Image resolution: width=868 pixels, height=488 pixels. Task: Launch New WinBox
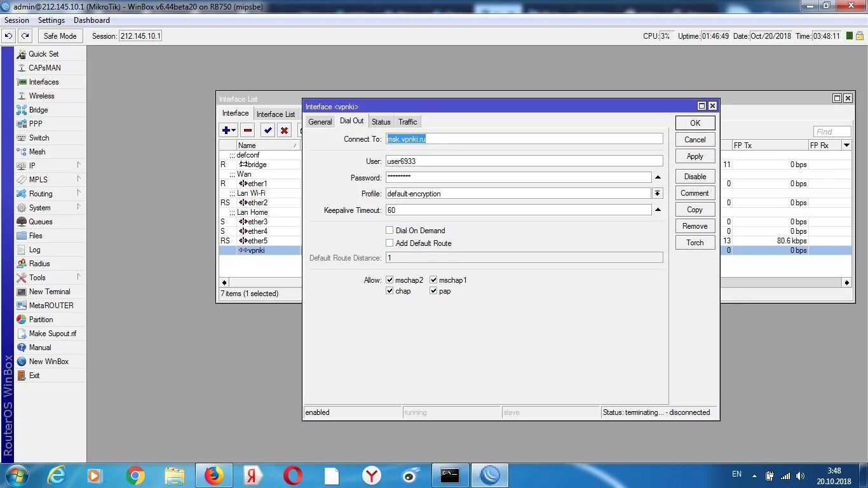coord(48,362)
